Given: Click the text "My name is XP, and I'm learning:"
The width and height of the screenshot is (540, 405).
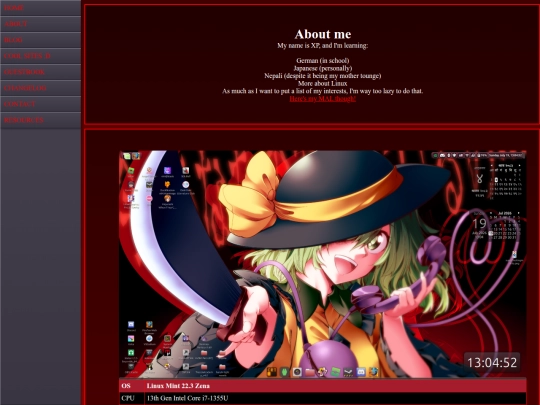Looking at the screenshot, I should click(x=323, y=45).
